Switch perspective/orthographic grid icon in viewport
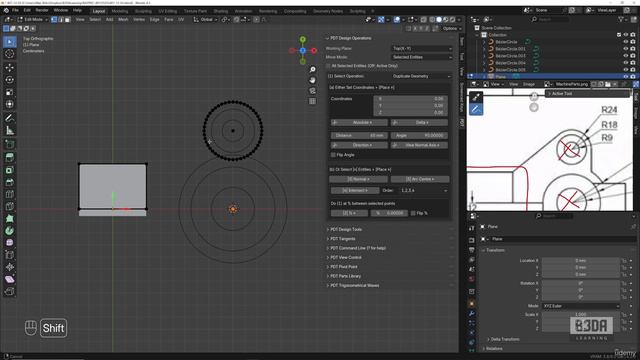The height and width of the screenshot is (360, 640). pyautogui.click(x=312, y=101)
